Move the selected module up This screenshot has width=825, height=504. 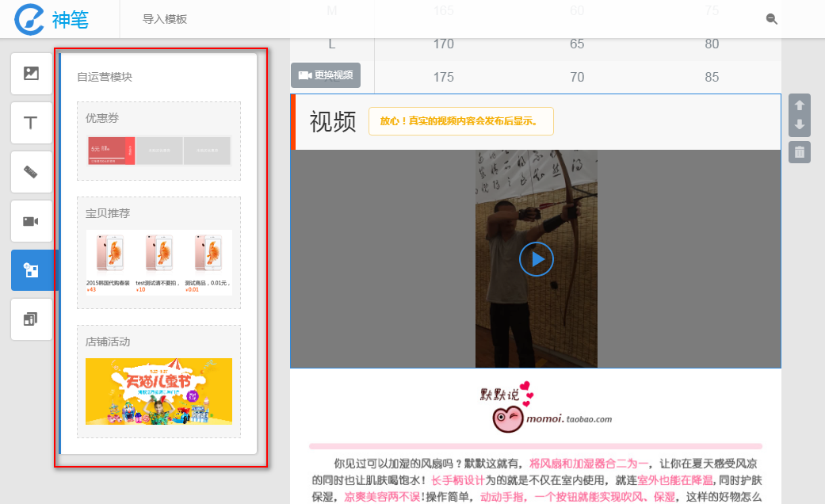click(800, 104)
